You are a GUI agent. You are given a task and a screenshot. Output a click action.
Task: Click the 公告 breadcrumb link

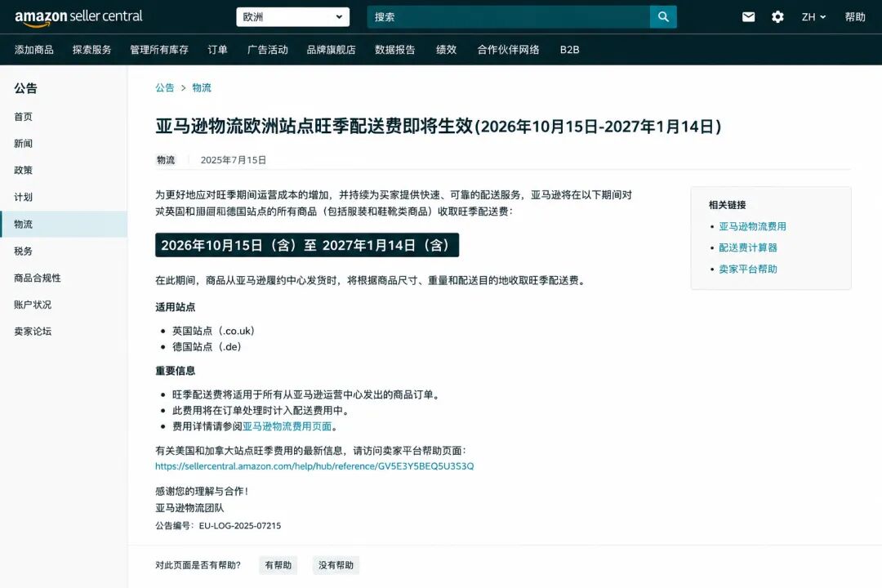165,87
